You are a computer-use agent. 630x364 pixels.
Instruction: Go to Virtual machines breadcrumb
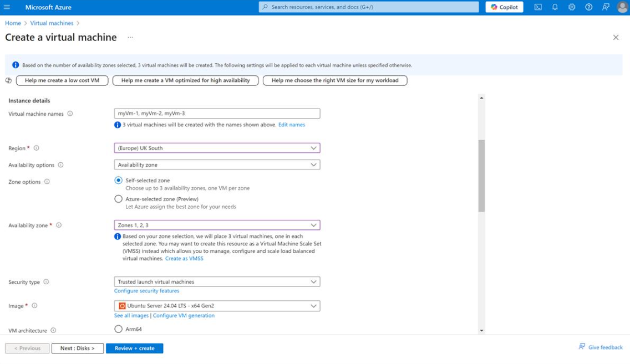[x=52, y=23]
